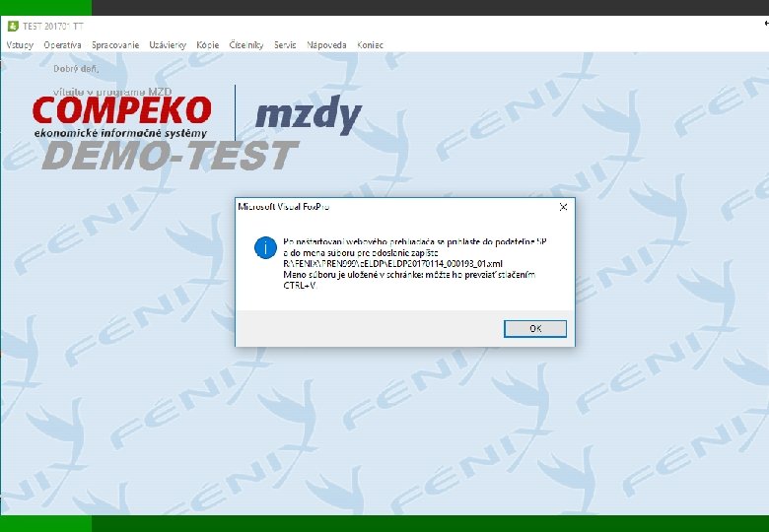Click the green app icon in title bar
This screenshot has width=769, height=532.
coord(13,26)
